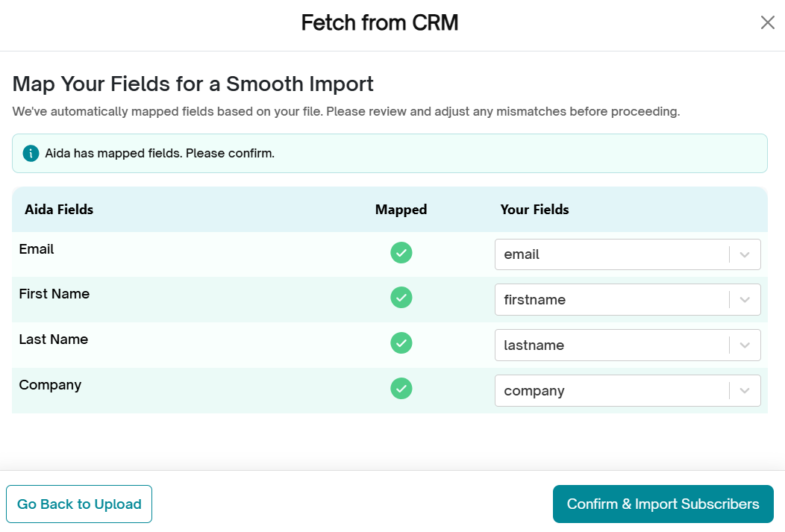Click the green checkmark for First Name

point(401,298)
